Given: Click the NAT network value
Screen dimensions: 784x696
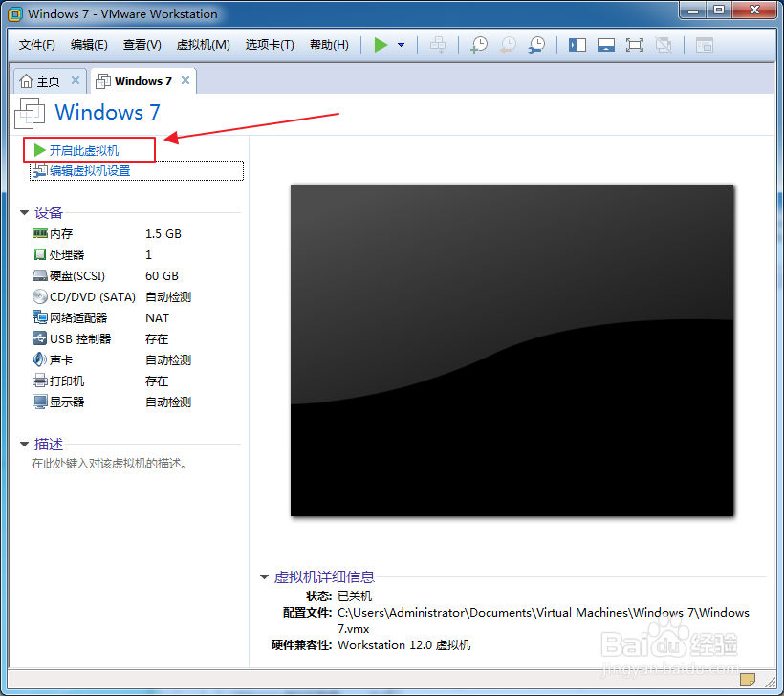Looking at the screenshot, I should pos(157,318).
